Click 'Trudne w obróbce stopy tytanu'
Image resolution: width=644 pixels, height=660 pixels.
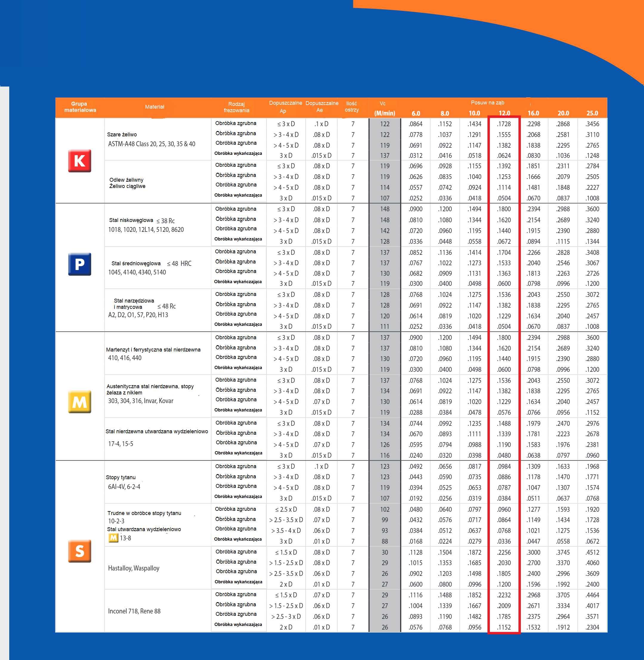(144, 513)
